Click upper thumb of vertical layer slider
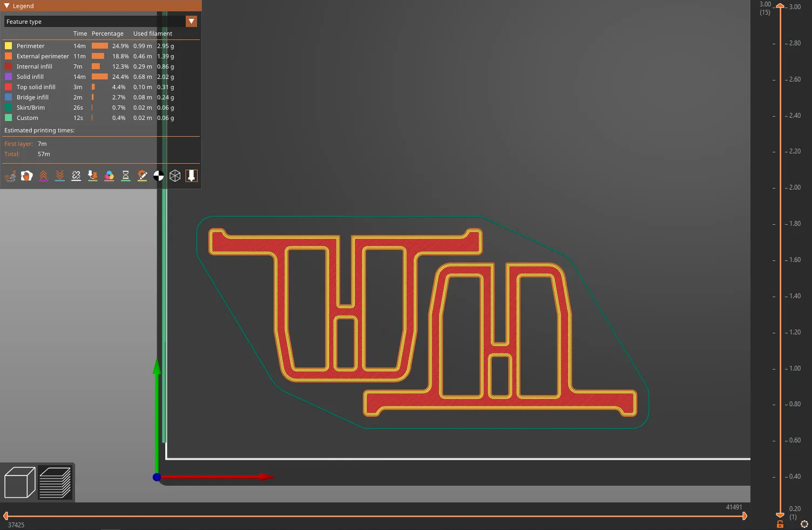Image resolution: width=812 pixels, height=530 pixels. click(780, 6)
